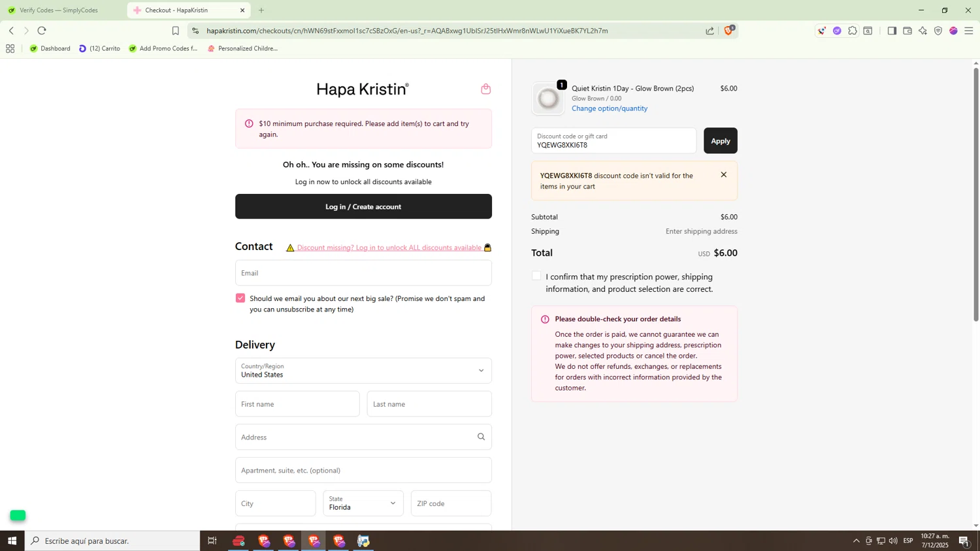Open the State dropdown showing Florida

pos(363,503)
